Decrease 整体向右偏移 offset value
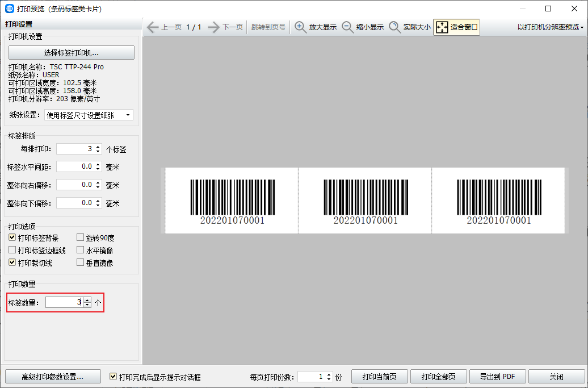Screen dimensions: 588x388 click(x=98, y=187)
